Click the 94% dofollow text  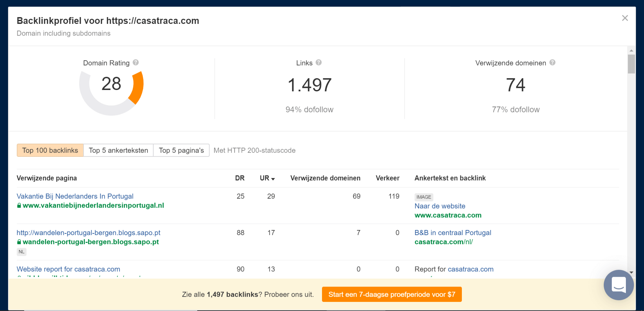coord(309,110)
